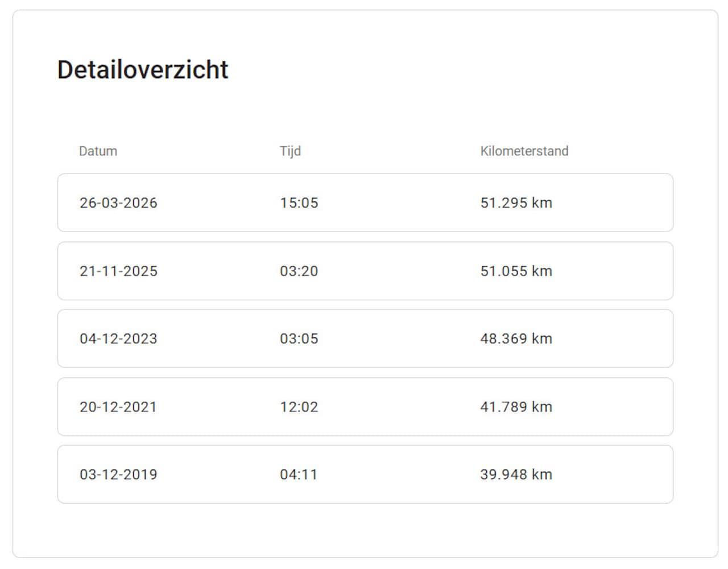Click the 'km' unit after 39.948
This screenshot has height=569, width=728.
tap(542, 475)
